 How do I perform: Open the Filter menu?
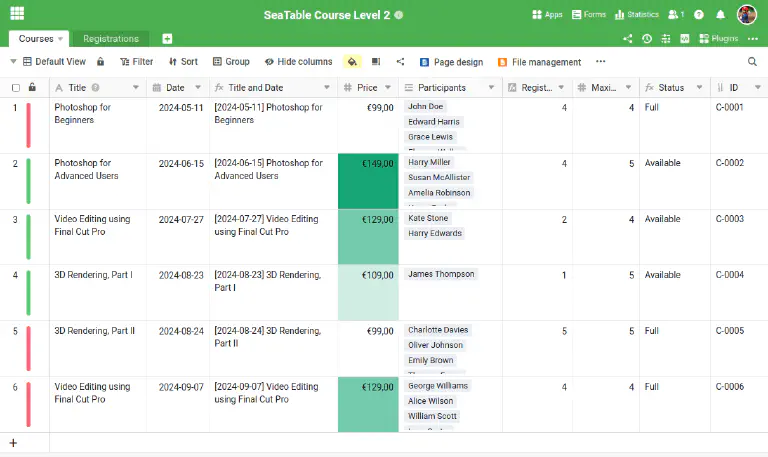[x=136, y=62]
